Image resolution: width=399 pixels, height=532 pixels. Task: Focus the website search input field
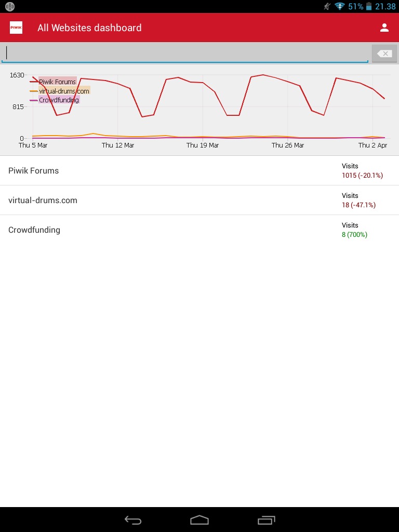[x=185, y=53]
